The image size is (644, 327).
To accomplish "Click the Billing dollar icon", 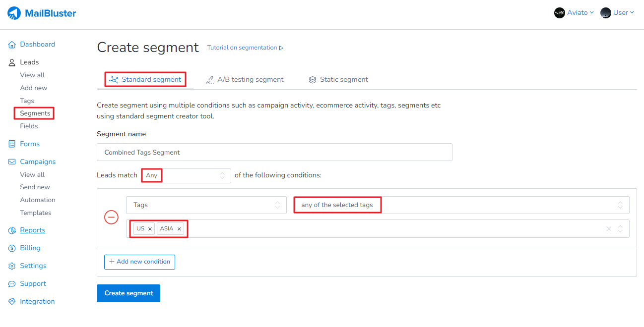I will pos(12,248).
